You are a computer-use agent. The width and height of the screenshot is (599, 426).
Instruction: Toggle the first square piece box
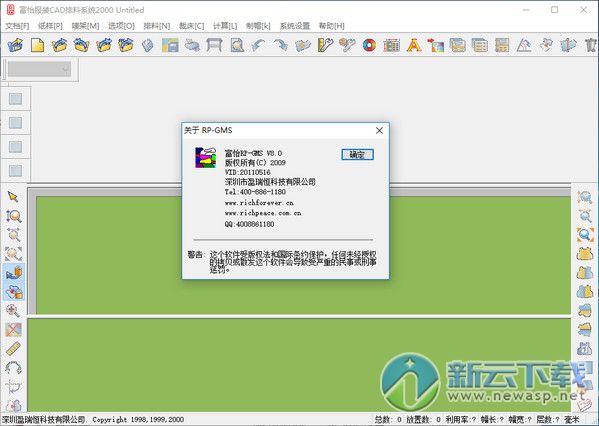click(x=15, y=99)
